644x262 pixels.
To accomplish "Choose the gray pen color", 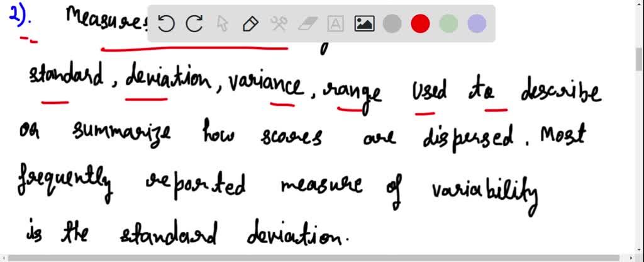I will point(392,24).
